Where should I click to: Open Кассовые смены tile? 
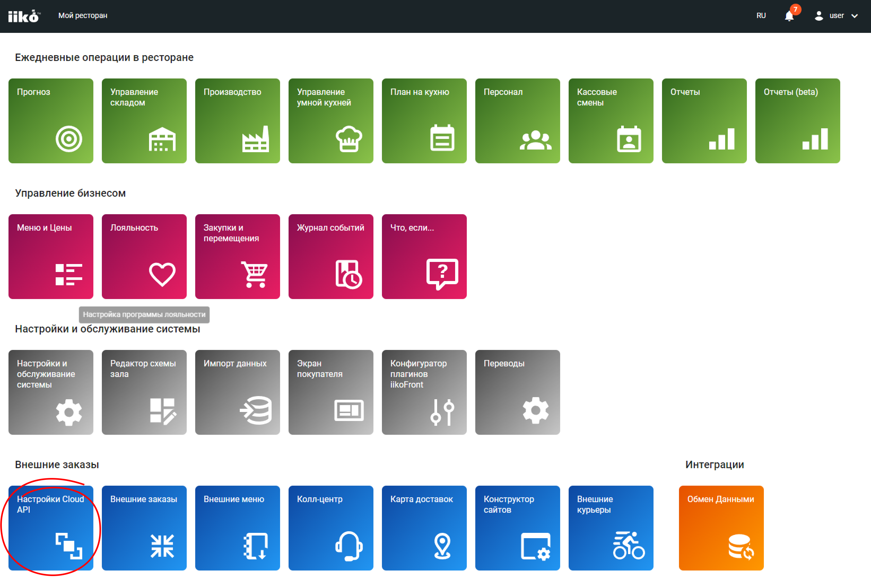[611, 121]
